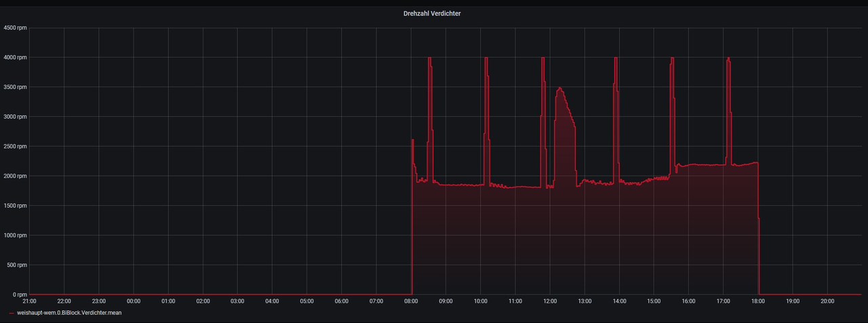Click the 18:00 time axis label

click(758, 301)
